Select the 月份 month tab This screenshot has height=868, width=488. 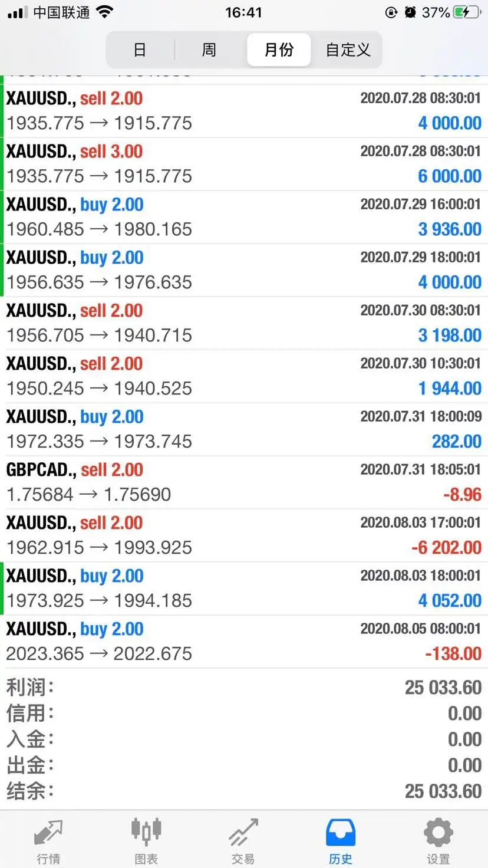point(279,50)
